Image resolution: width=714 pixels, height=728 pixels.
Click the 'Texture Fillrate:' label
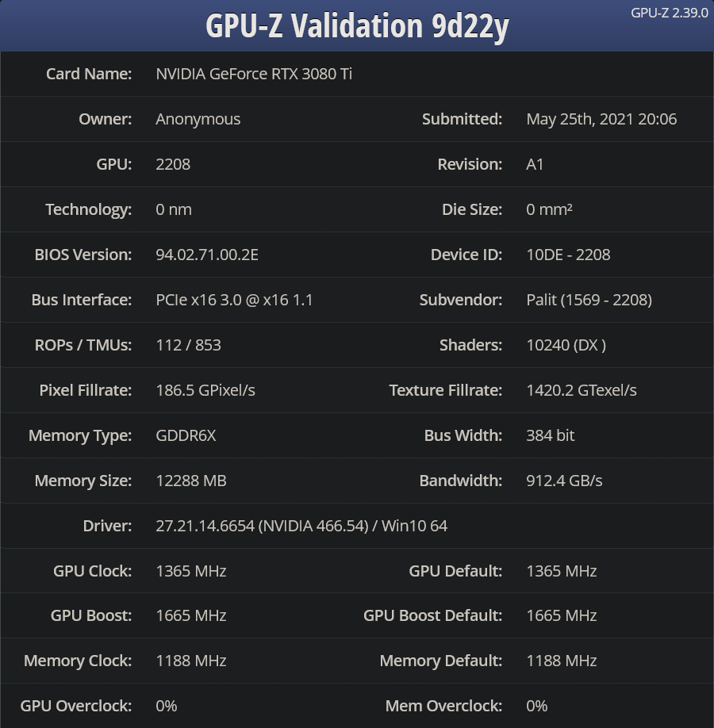click(x=446, y=390)
